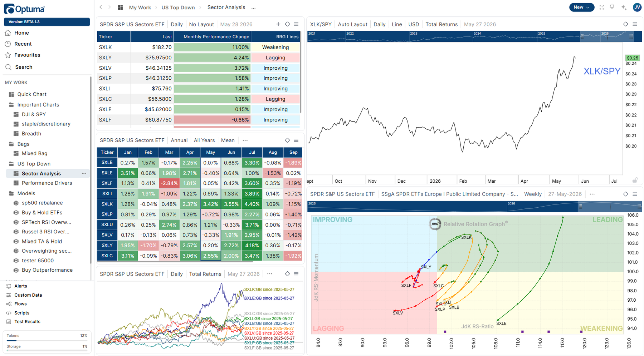This screenshot has height=356, width=644.
Task: Click the $0.25 price label on XLK/SPY chart
Action: (633, 58)
